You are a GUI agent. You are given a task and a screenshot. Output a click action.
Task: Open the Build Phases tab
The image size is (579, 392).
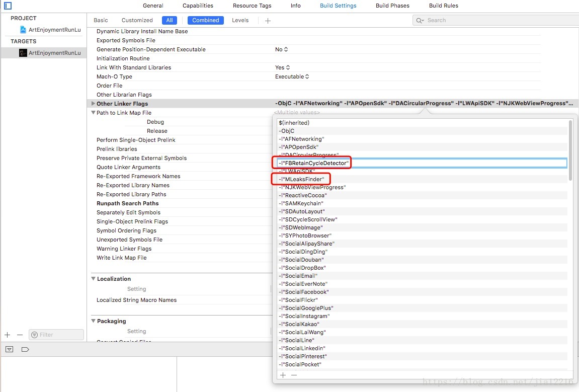(392, 6)
